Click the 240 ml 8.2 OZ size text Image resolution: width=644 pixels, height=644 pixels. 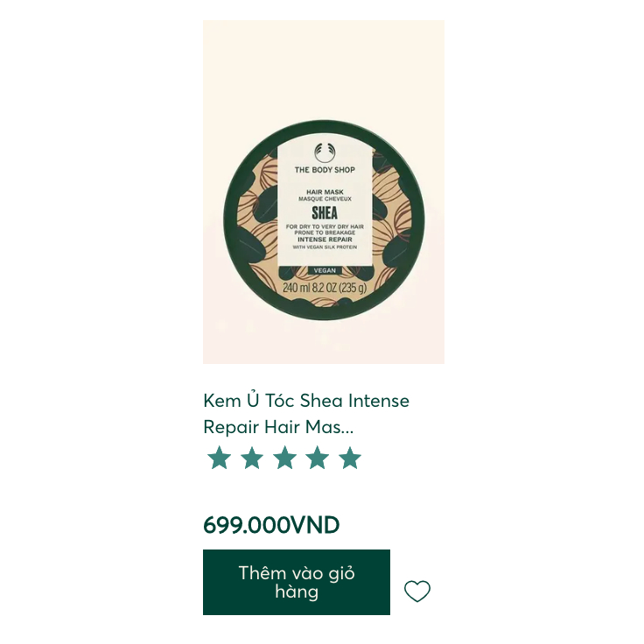325,288
